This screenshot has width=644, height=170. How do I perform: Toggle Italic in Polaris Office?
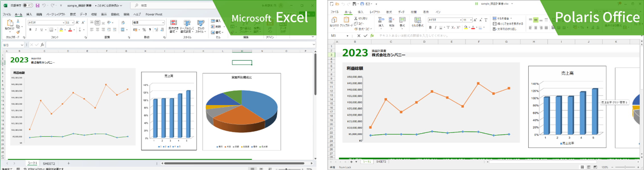tap(435, 27)
